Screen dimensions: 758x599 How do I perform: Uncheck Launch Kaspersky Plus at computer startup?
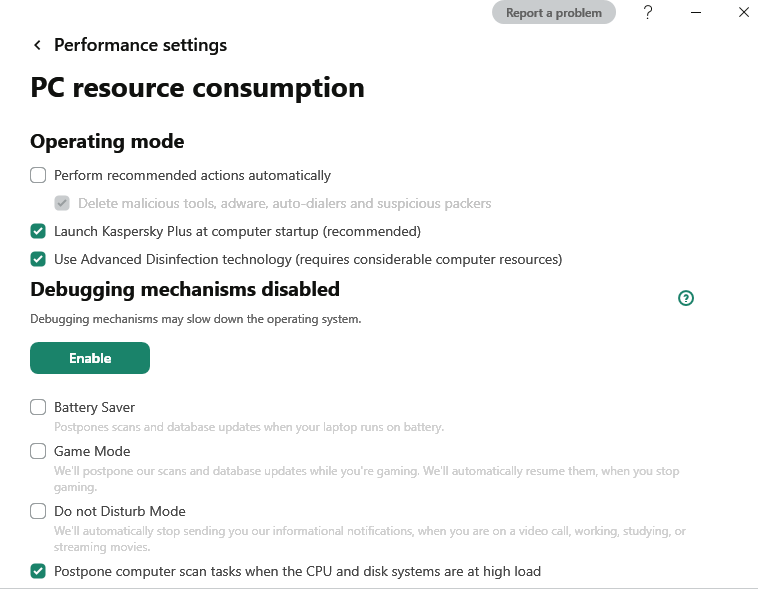pyautogui.click(x=38, y=231)
